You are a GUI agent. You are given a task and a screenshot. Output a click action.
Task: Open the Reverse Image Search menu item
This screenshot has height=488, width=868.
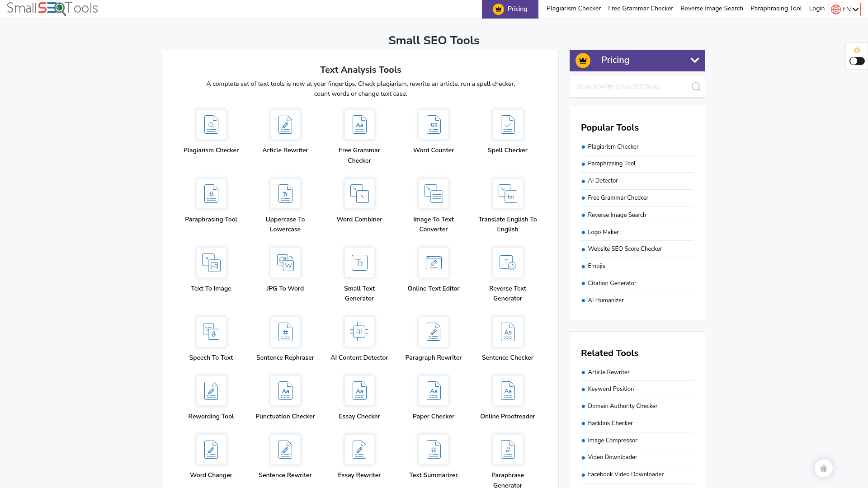point(711,8)
